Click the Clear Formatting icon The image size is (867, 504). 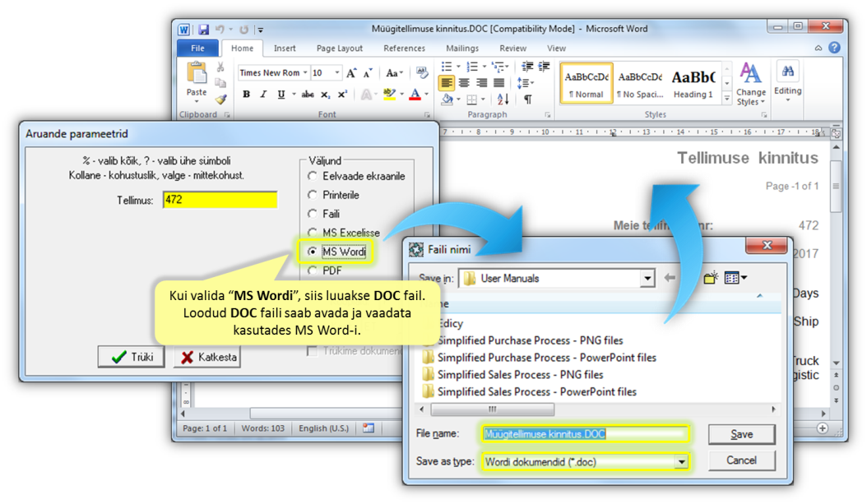pos(422,72)
